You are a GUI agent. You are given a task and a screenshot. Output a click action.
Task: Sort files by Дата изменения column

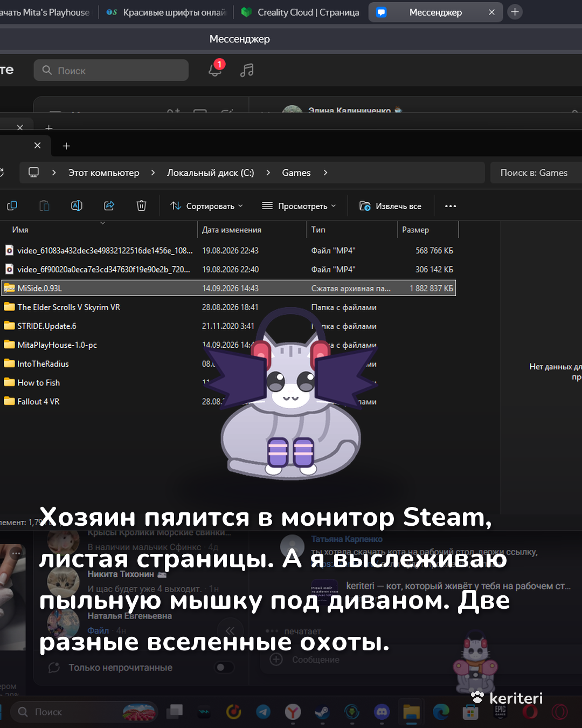(232, 230)
